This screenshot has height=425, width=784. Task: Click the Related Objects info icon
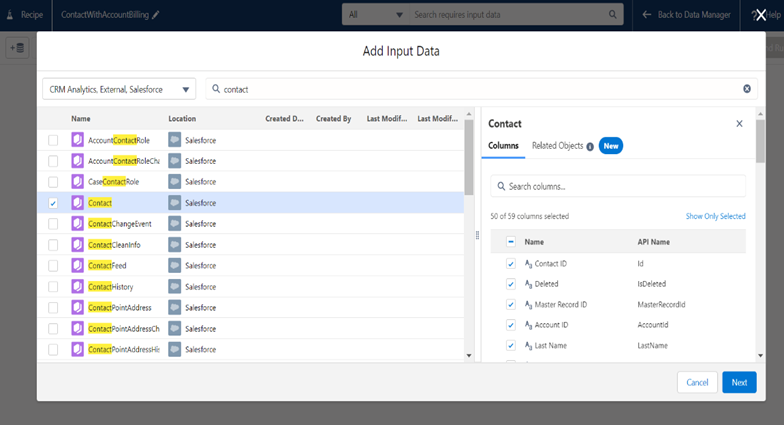tap(590, 146)
